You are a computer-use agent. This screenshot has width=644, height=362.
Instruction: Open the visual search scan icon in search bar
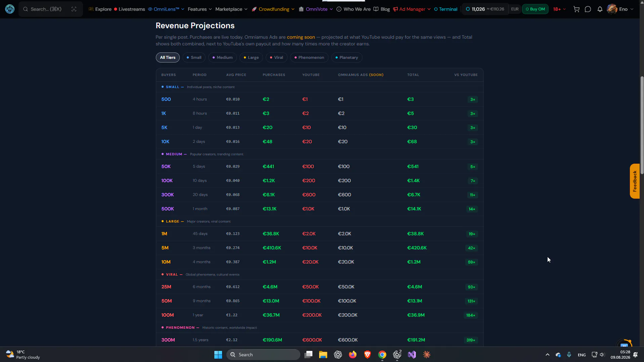pos(74,9)
